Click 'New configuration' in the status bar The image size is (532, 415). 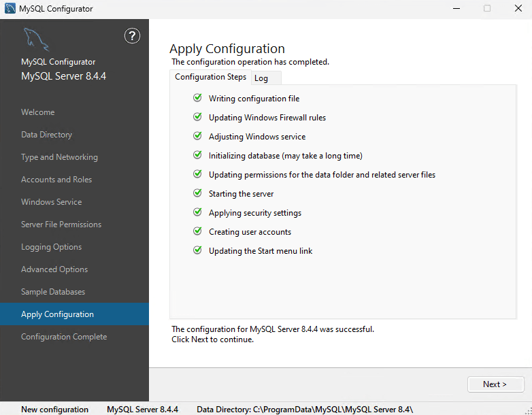tap(54, 410)
